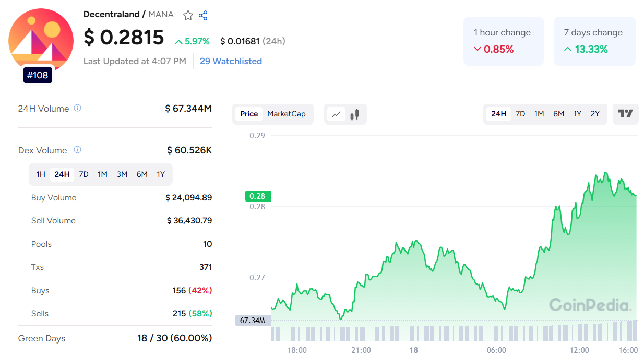Viewport: 644px width, 355px height.
Task: Click the 21:00 time axis label
Action: 361,350
